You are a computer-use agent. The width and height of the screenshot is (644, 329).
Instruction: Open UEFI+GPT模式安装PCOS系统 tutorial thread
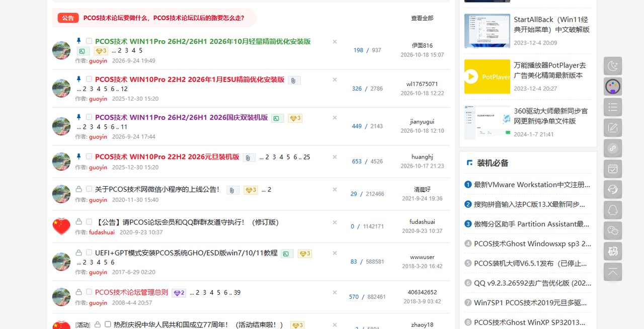pos(186,253)
